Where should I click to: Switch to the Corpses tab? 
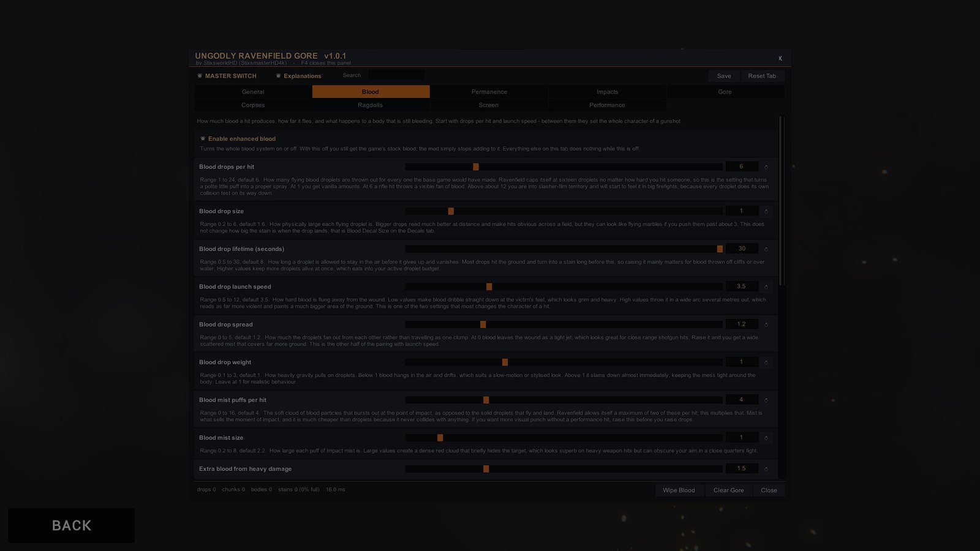[x=253, y=105]
